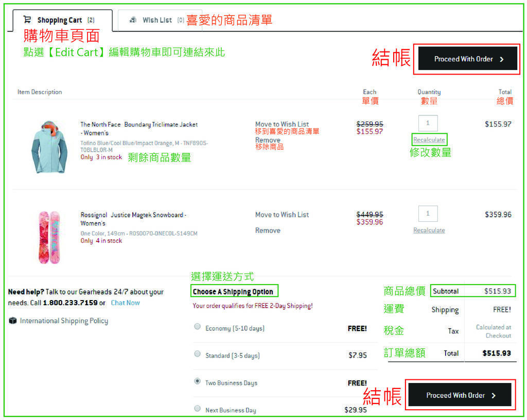The height and width of the screenshot is (420, 527).
Task: Click the 1.800.233.7159 phone number
Action: (70, 303)
